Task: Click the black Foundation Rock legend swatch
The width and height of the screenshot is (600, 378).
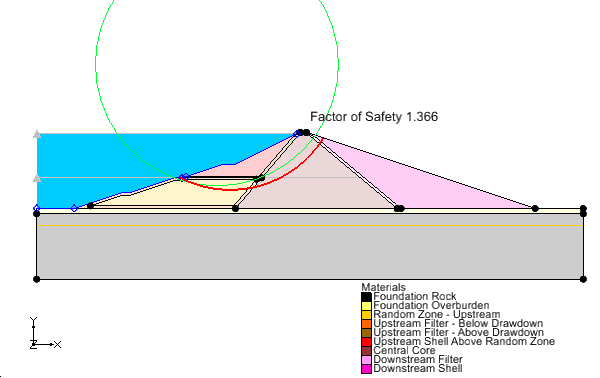Action: coord(367,297)
